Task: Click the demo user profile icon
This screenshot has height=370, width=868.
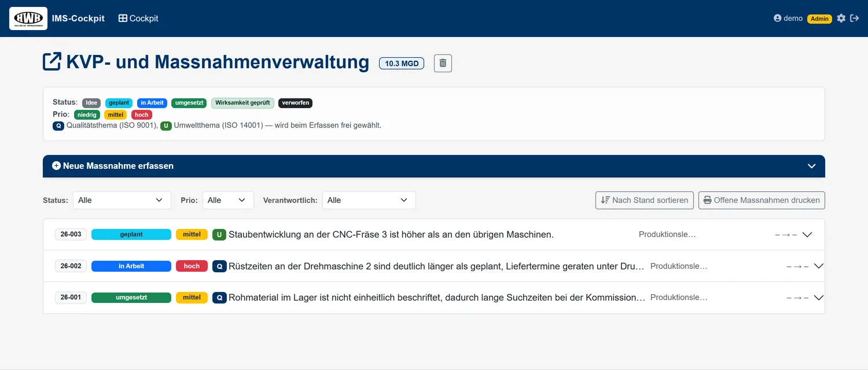Action: 778,18
